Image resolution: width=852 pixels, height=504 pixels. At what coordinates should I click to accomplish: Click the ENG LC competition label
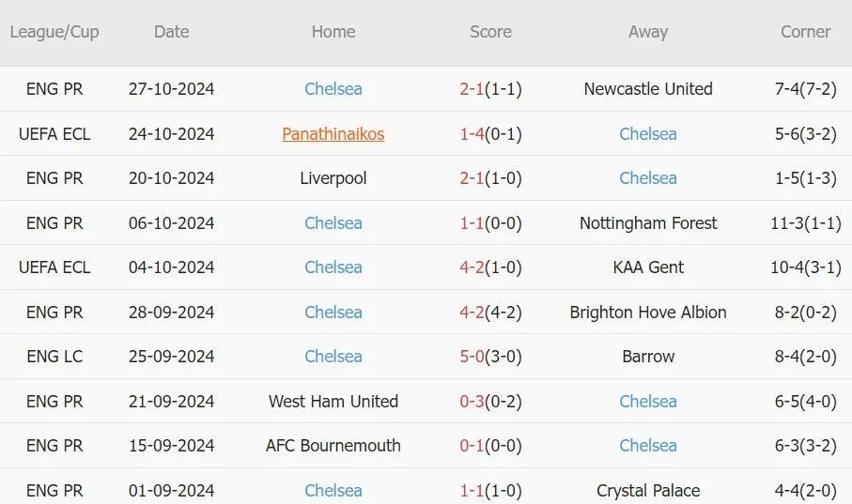(x=54, y=357)
